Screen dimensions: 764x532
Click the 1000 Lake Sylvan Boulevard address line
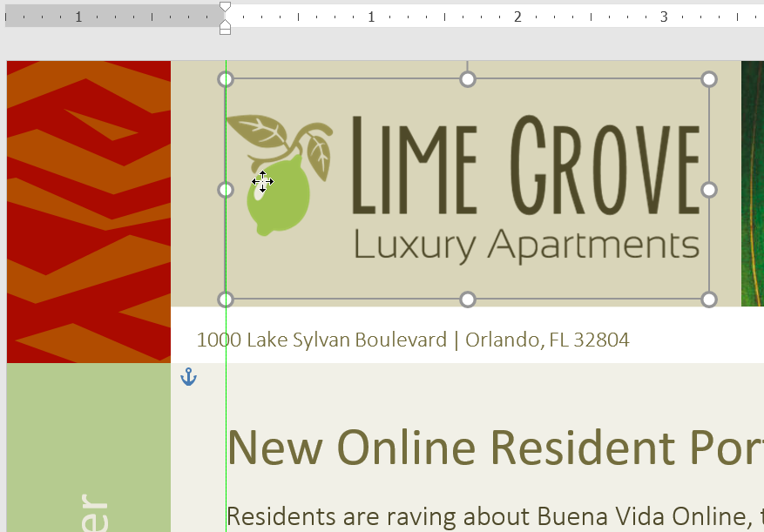pyautogui.click(x=412, y=340)
